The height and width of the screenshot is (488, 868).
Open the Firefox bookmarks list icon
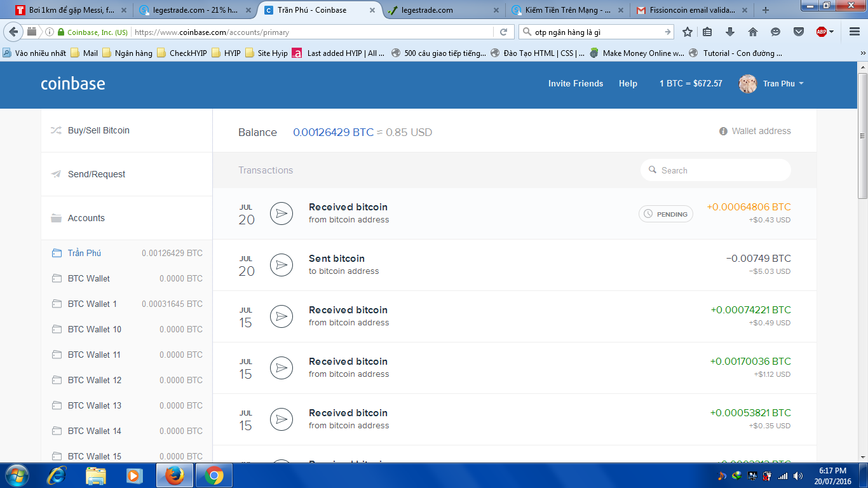point(708,32)
